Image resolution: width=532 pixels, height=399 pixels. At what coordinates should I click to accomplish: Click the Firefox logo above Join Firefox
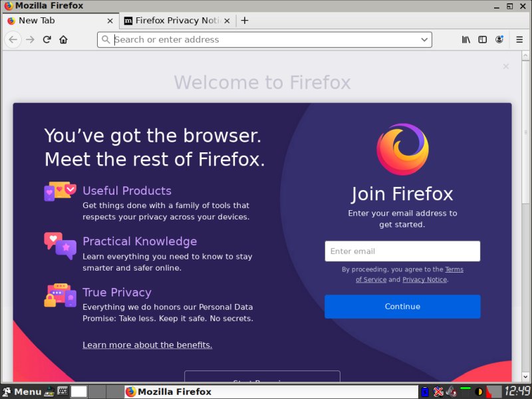402,148
